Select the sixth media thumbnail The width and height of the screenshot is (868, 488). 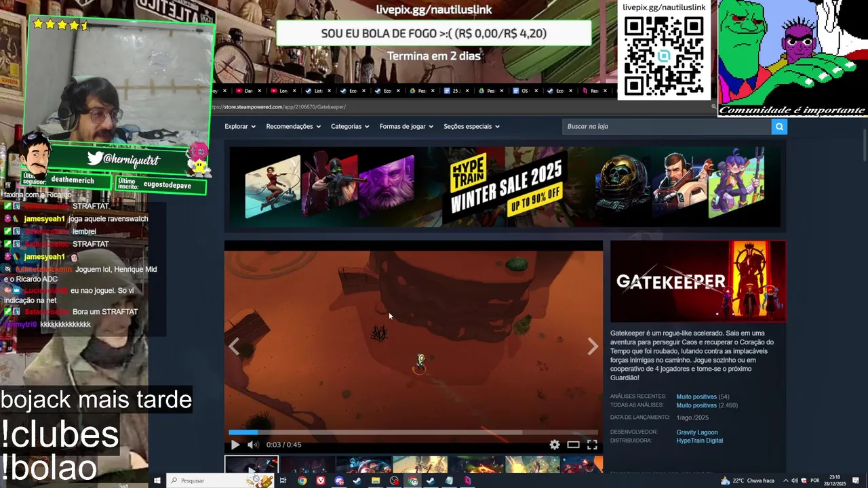[x=533, y=464]
